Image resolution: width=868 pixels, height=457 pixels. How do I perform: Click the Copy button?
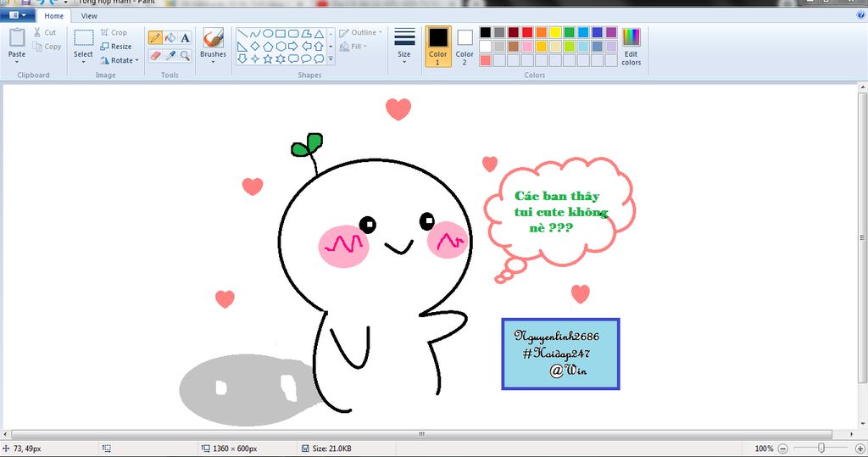click(x=47, y=47)
